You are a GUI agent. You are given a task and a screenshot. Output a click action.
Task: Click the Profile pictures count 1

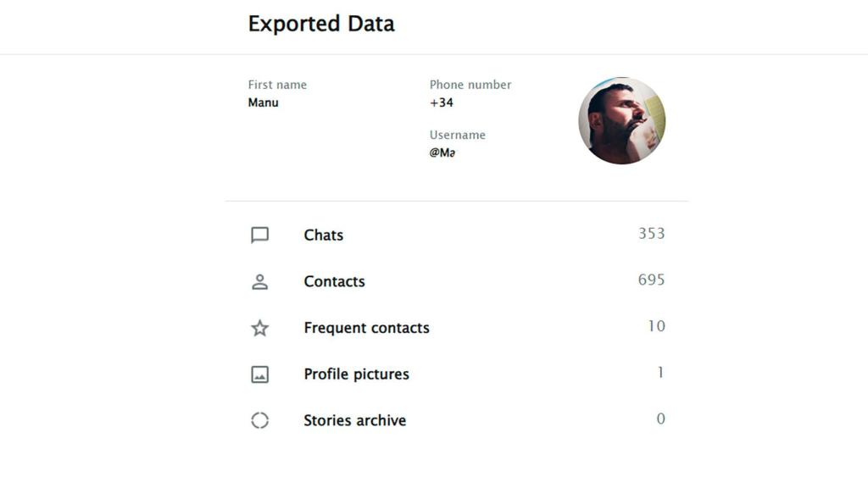click(x=662, y=373)
